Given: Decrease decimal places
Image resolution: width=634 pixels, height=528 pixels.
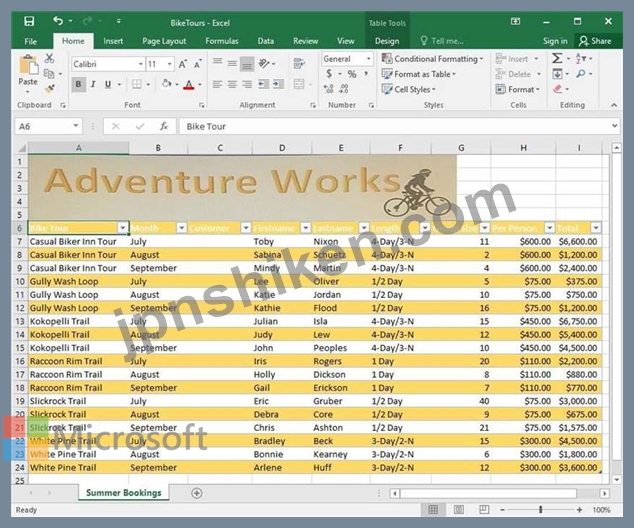Looking at the screenshot, I should click(x=344, y=89).
